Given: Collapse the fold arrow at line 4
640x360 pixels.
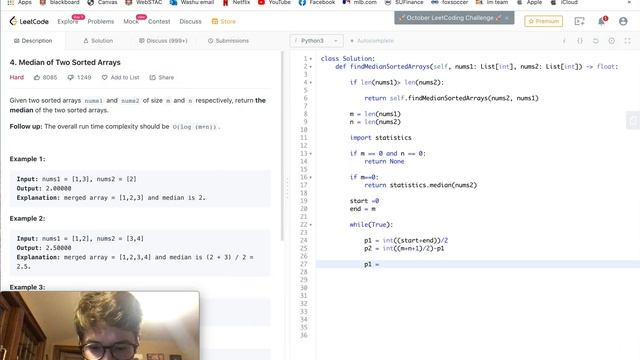Looking at the screenshot, I should 311,82.
